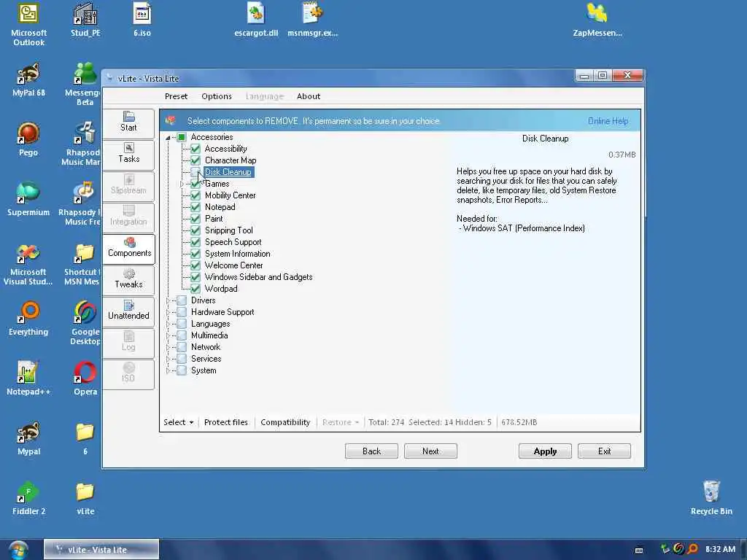
Task: Open the Unattended setup page
Action: tap(128, 311)
